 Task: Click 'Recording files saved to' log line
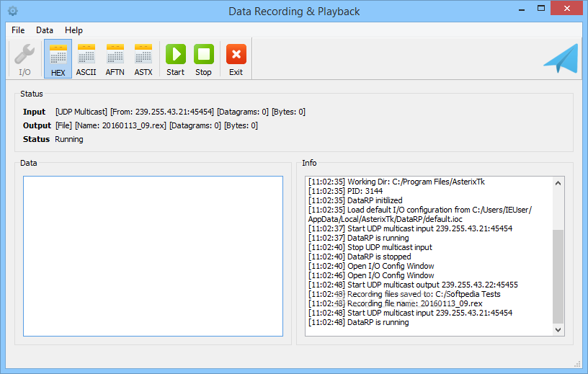404,294
